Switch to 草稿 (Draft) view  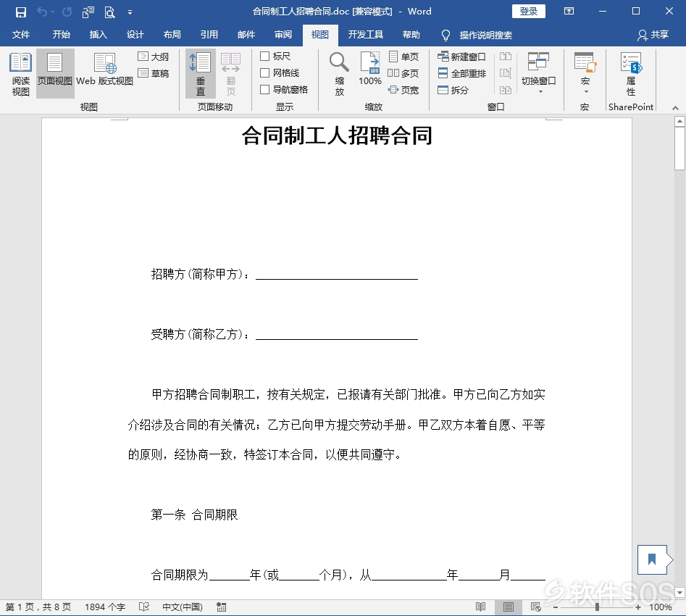pyautogui.click(x=154, y=73)
